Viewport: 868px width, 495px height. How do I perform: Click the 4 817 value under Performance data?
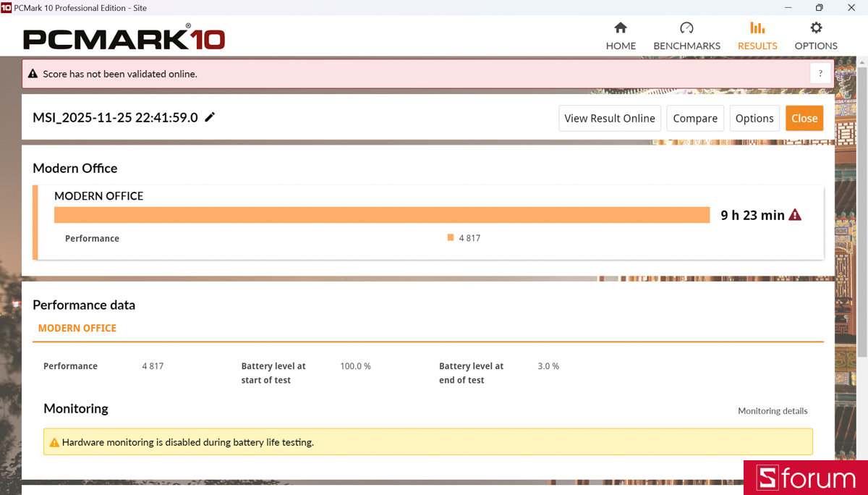(x=153, y=366)
